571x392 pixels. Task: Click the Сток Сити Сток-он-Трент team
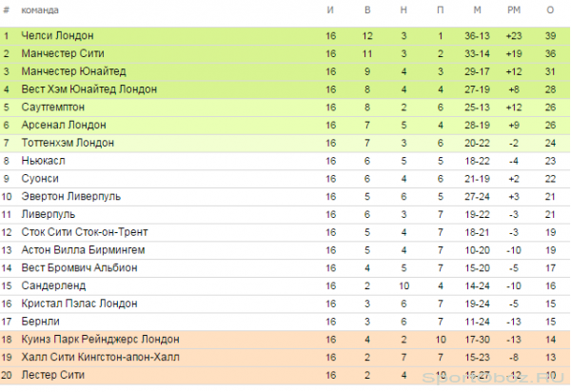(85, 232)
